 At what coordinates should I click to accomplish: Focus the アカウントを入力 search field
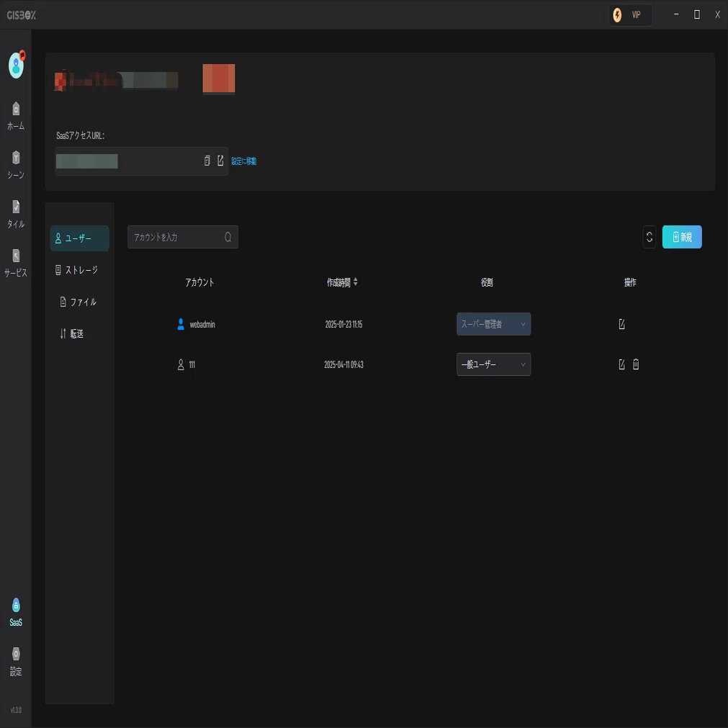pyautogui.click(x=183, y=237)
